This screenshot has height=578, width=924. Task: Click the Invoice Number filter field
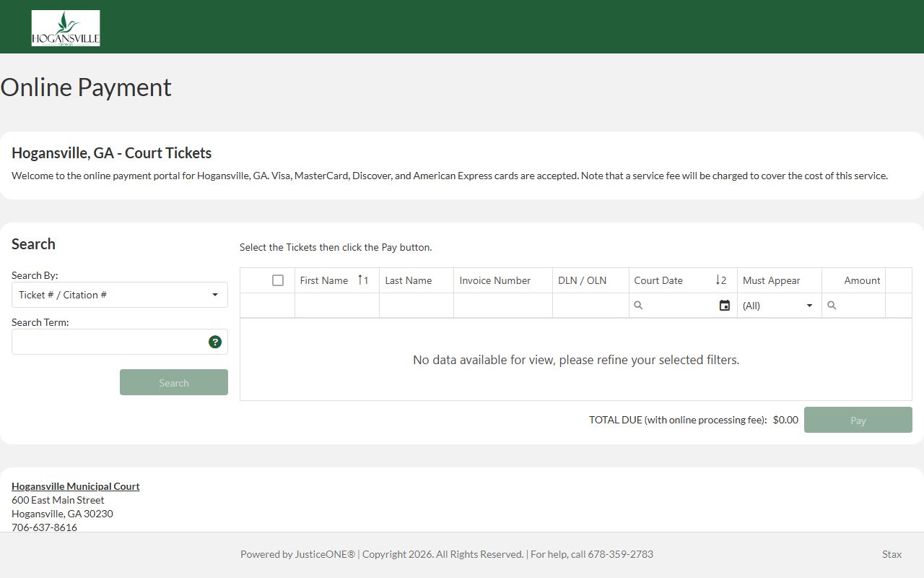point(503,306)
